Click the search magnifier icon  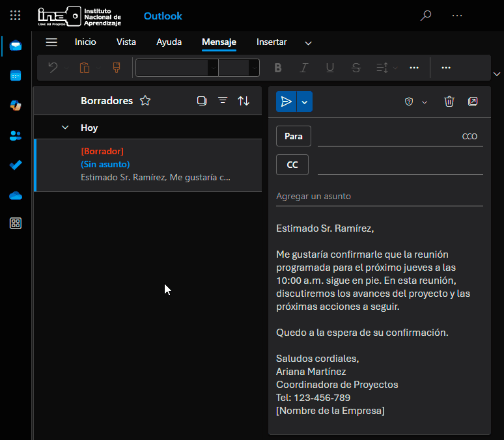point(426,16)
